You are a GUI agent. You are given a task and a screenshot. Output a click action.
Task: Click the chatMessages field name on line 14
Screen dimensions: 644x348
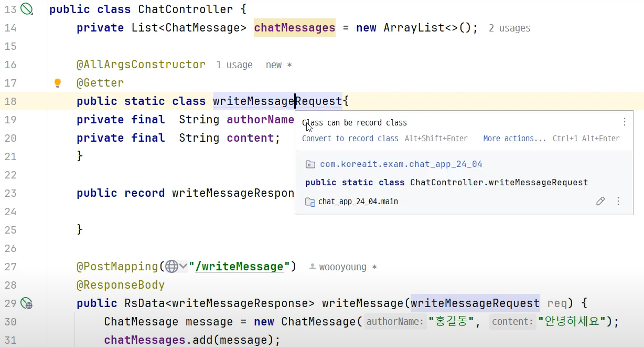295,28
